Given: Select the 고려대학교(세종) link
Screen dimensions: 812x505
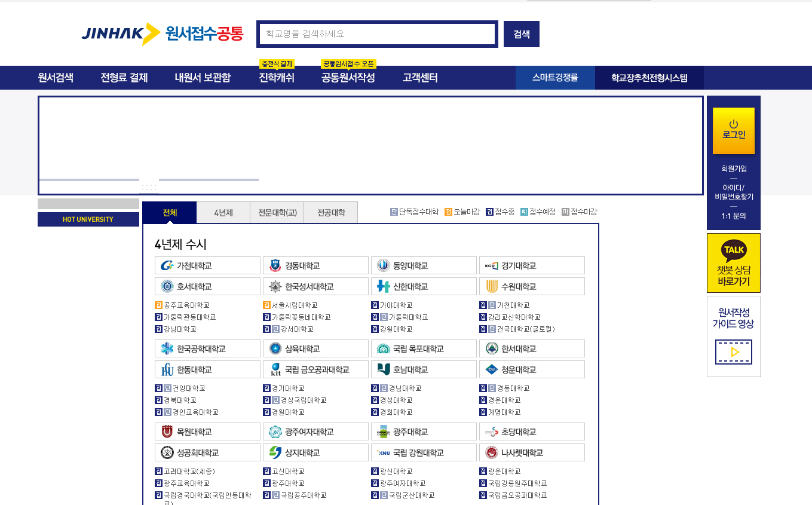Looking at the screenshot, I should tap(189, 472).
